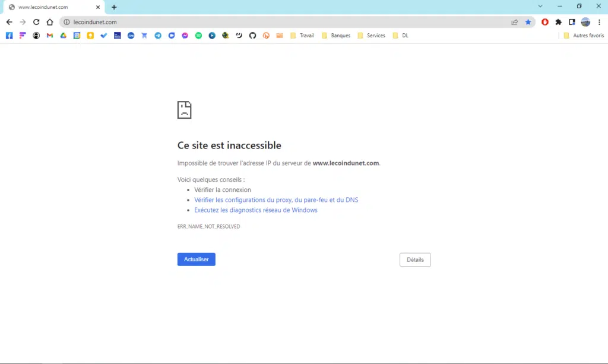Open the profile avatar menu
The width and height of the screenshot is (608, 364).
tap(585, 22)
